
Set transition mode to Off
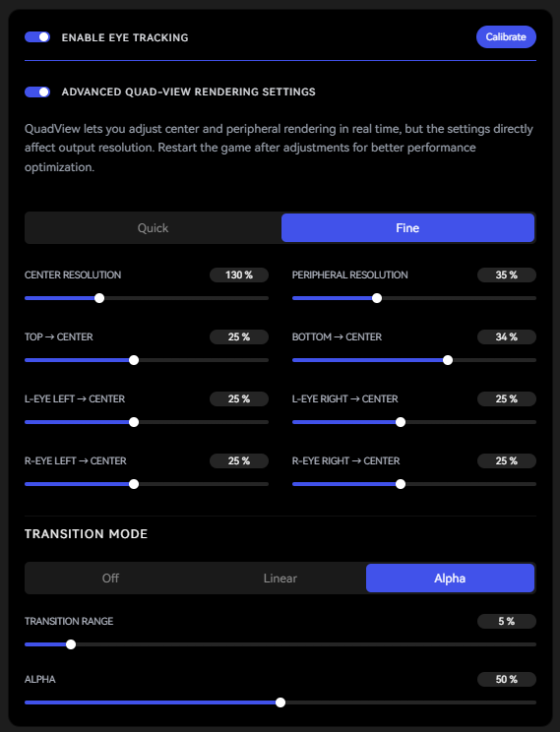click(110, 578)
